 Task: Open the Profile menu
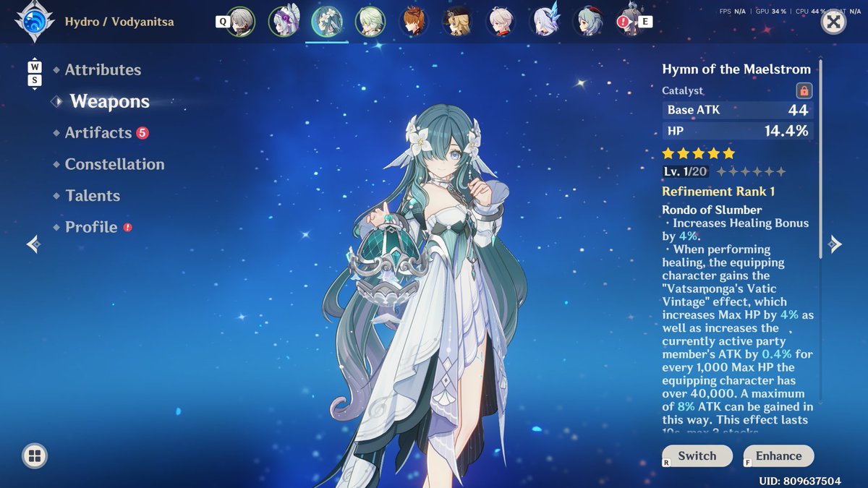(x=90, y=227)
